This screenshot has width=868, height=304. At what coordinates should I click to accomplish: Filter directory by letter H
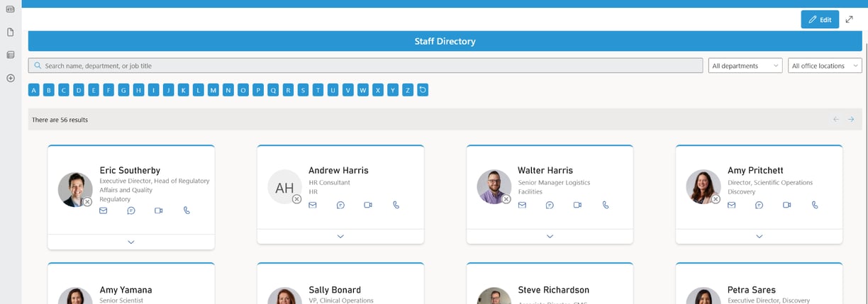click(138, 90)
